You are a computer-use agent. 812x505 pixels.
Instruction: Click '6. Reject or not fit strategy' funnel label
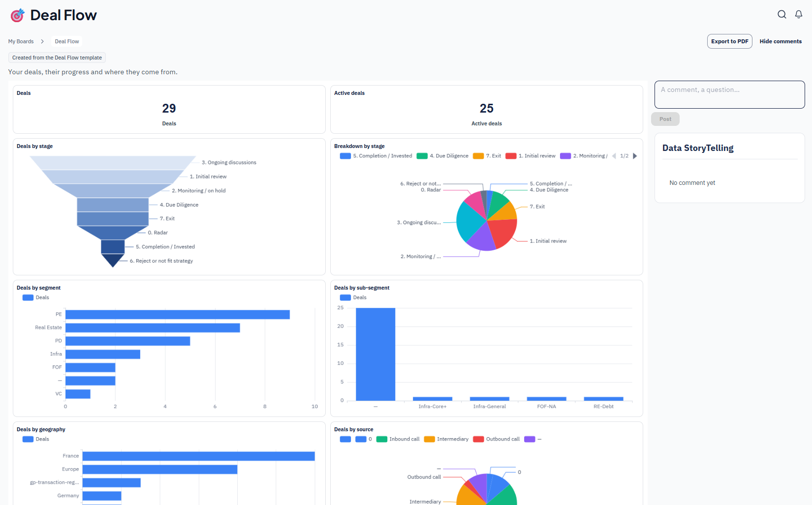pyautogui.click(x=161, y=261)
